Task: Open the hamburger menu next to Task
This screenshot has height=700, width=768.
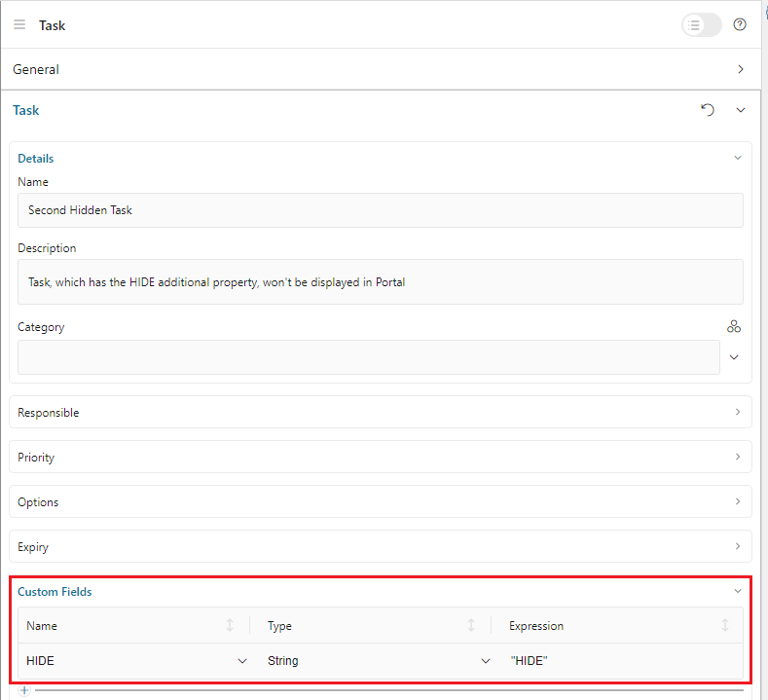Action: 19,24
